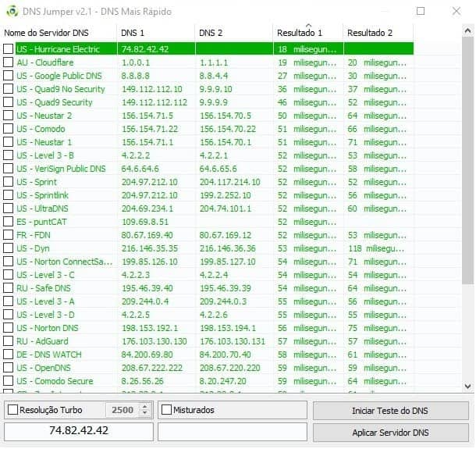Click the 8.20.247.20 address cell
This screenshot has width=476, height=449.
click(223, 381)
